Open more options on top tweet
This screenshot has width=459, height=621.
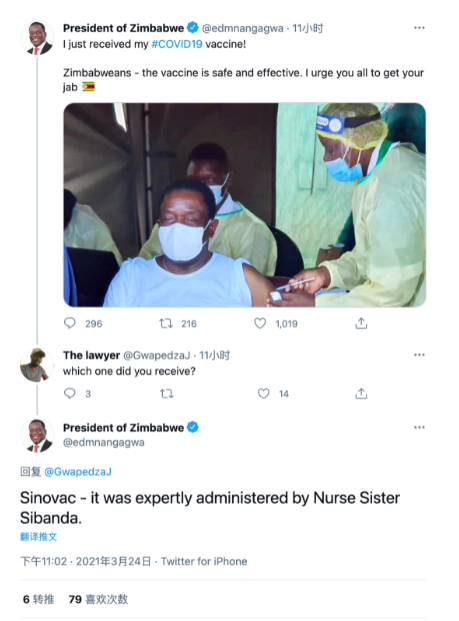419,28
